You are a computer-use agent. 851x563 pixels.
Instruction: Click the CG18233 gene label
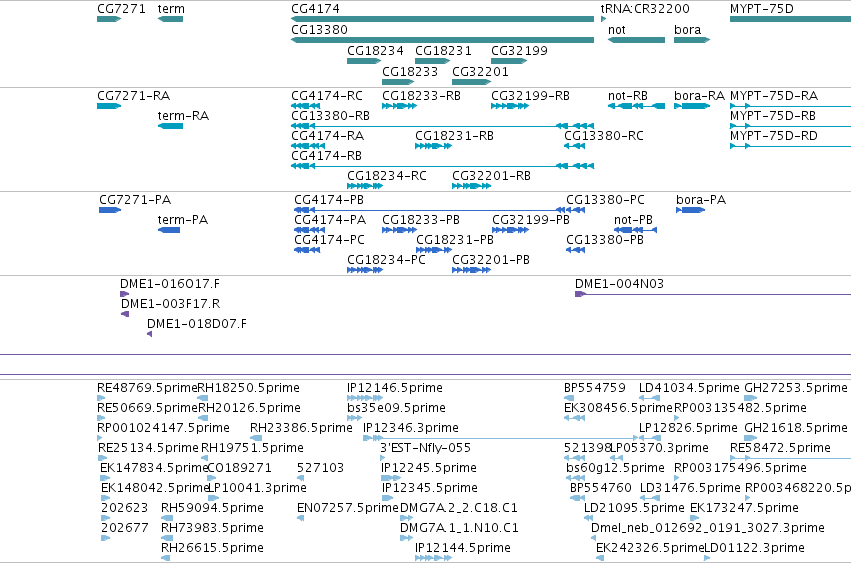tap(410, 72)
